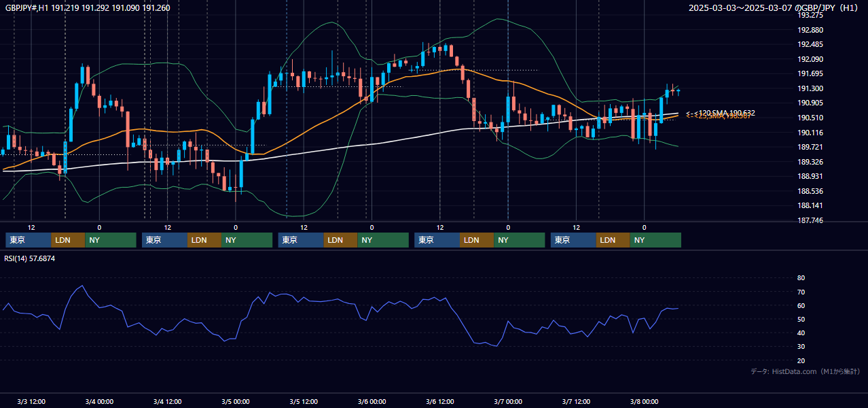Click the third 東京 session block
Screen dimensions: 868x408
[302, 240]
